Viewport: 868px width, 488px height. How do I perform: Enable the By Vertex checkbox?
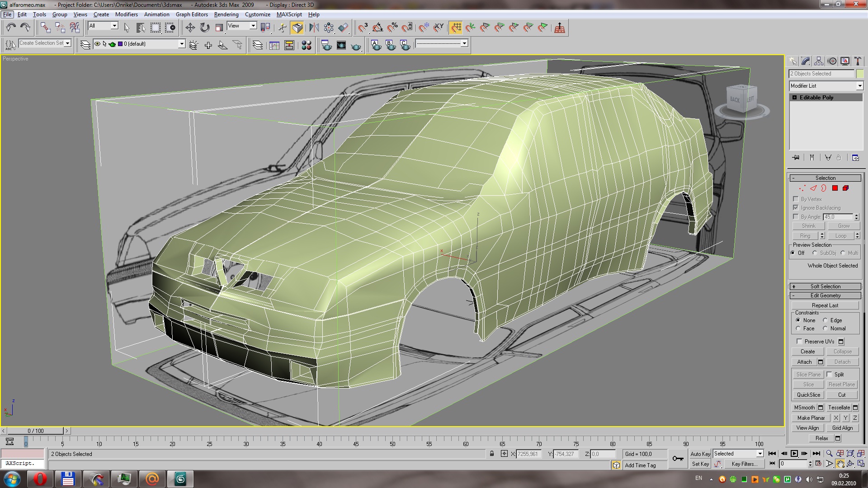tap(796, 199)
